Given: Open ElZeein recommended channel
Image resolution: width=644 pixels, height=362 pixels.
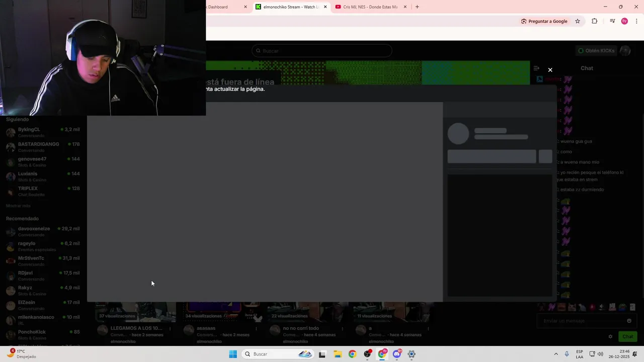Looking at the screenshot, I should point(43,305).
